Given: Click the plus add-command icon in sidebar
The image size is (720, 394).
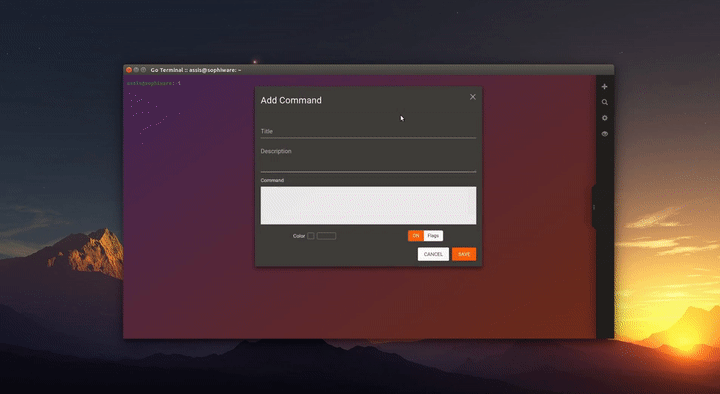Looking at the screenshot, I should coord(604,86).
